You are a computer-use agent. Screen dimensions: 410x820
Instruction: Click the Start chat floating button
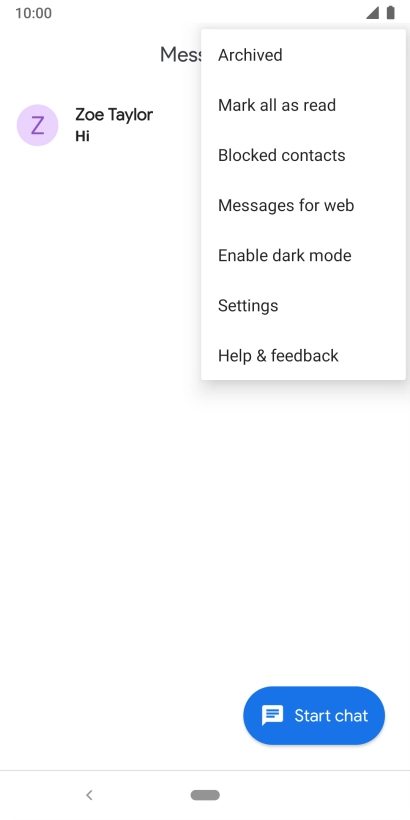point(314,715)
